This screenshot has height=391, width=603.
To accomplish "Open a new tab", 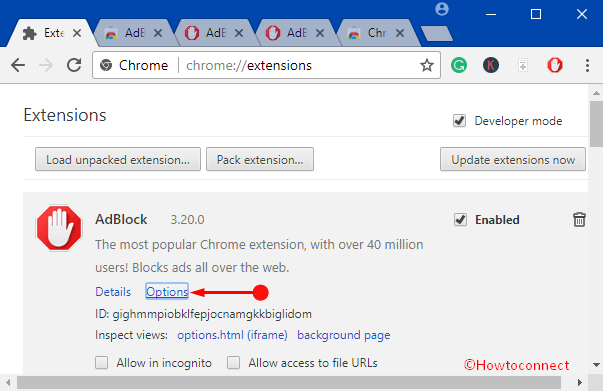I will coord(437,33).
